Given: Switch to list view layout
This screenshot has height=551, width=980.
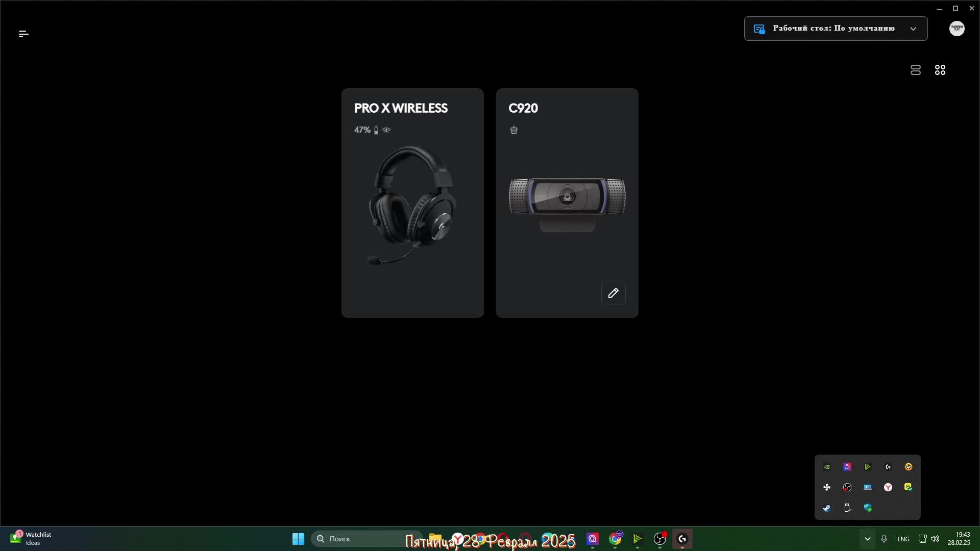Looking at the screenshot, I should tap(915, 70).
